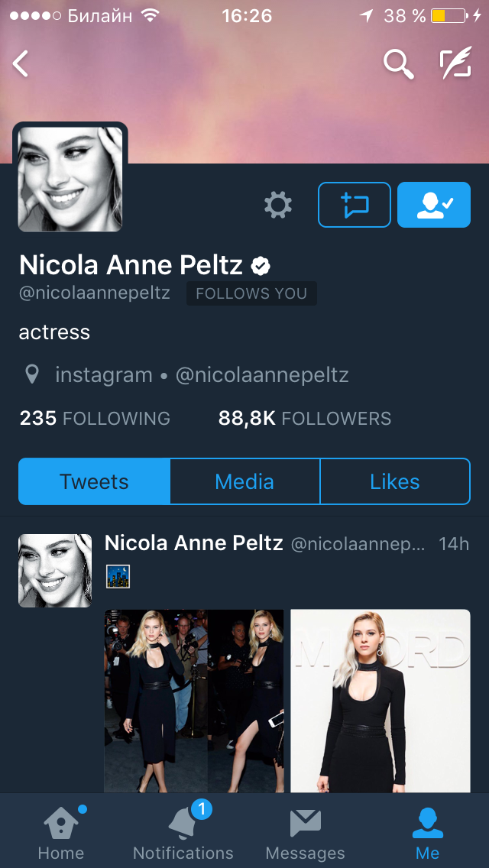
Task: Tap the back arrow
Action: (21, 64)
